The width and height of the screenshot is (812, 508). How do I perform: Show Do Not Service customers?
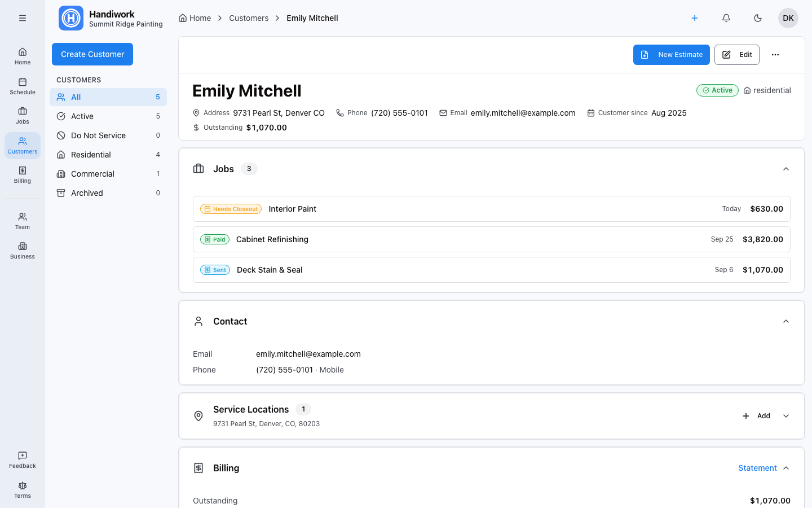point(108,135)
